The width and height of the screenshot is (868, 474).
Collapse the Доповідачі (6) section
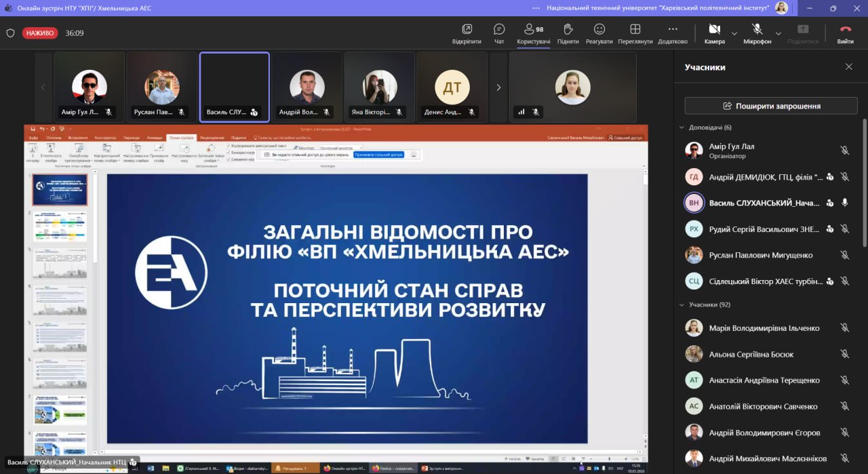[682, 127]
